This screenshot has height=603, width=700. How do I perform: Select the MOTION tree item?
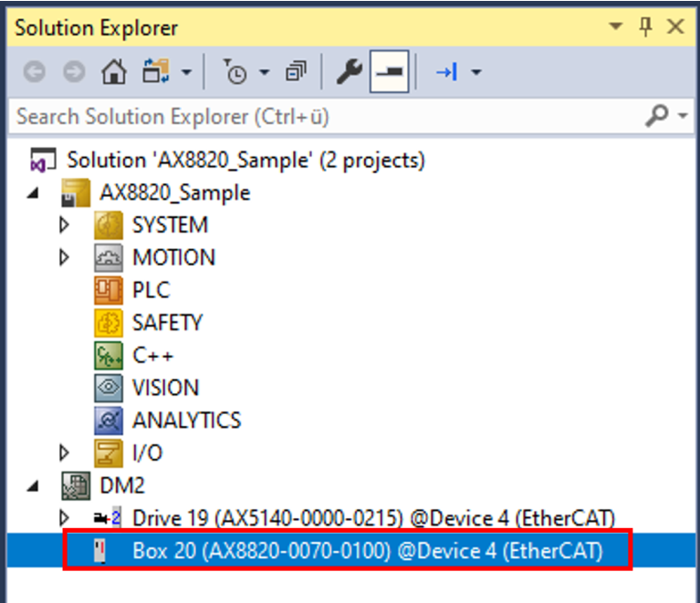pyautogui.click(x=174, y=257)
